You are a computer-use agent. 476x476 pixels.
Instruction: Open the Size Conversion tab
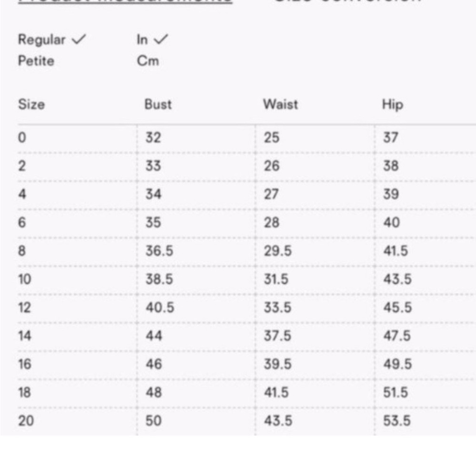coord(347,1)
